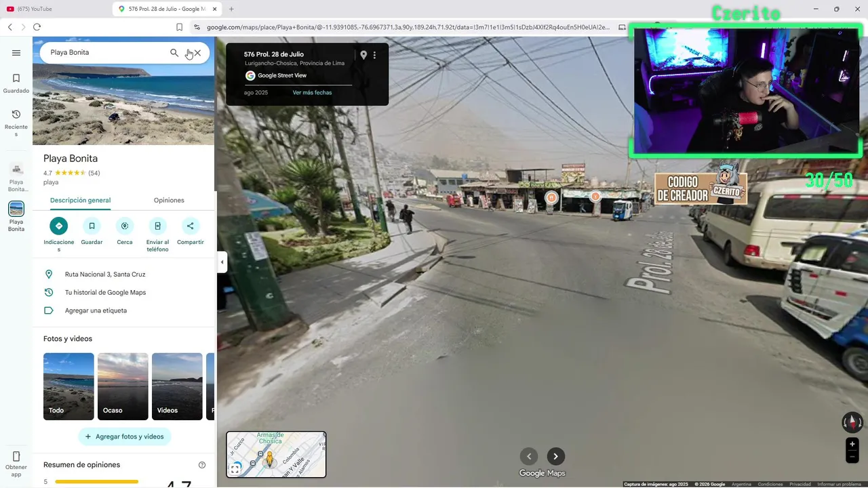Click the orange restaurant marker on street
Screen dimensions: 868x488
coord(551,198)
